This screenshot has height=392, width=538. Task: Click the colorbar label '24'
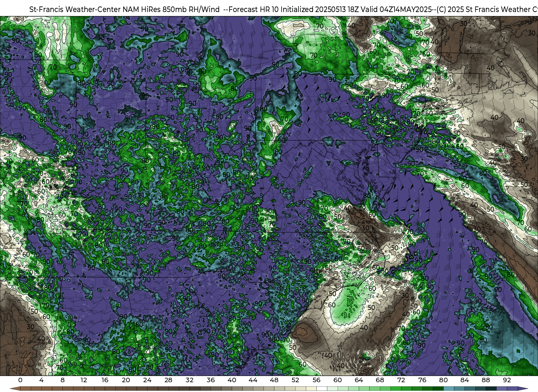147,380
